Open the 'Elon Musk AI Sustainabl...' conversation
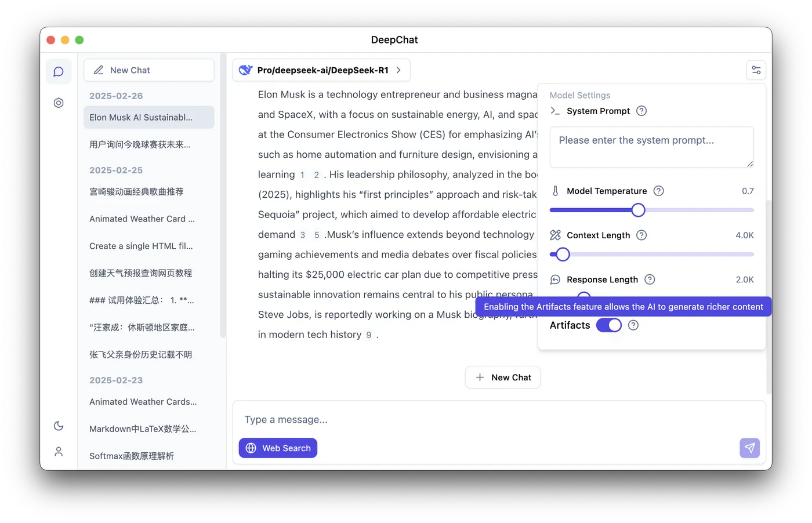The height and width of the screenshot is (523, 812). click(149, 117)
